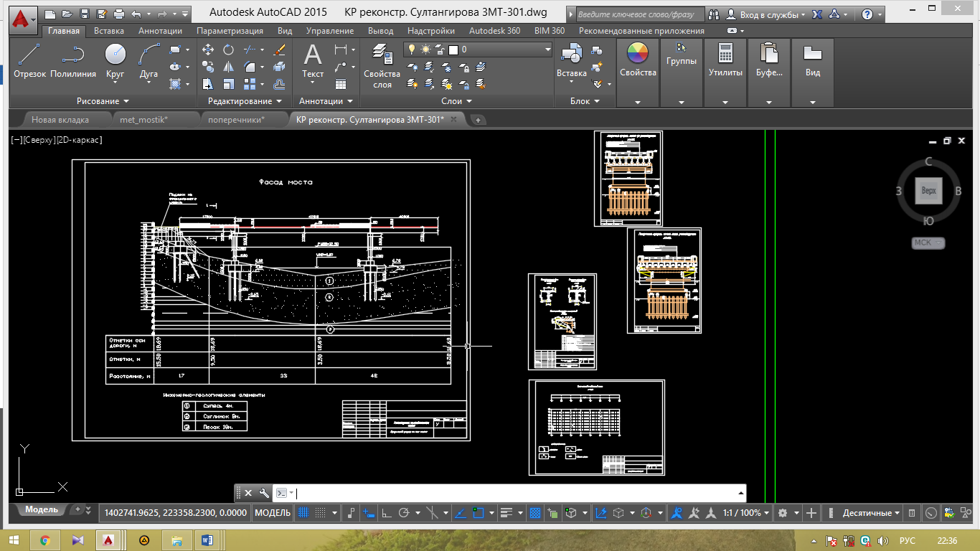Toggle transparency display in status bar
This screenshot has width=980, height=551.
(534, 513)
